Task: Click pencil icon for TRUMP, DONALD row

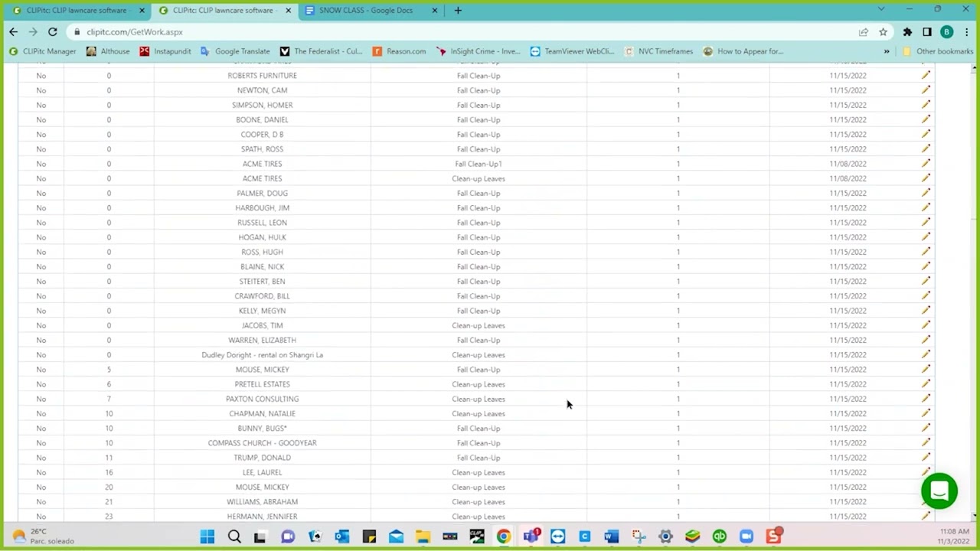Action: pos(926,457)
